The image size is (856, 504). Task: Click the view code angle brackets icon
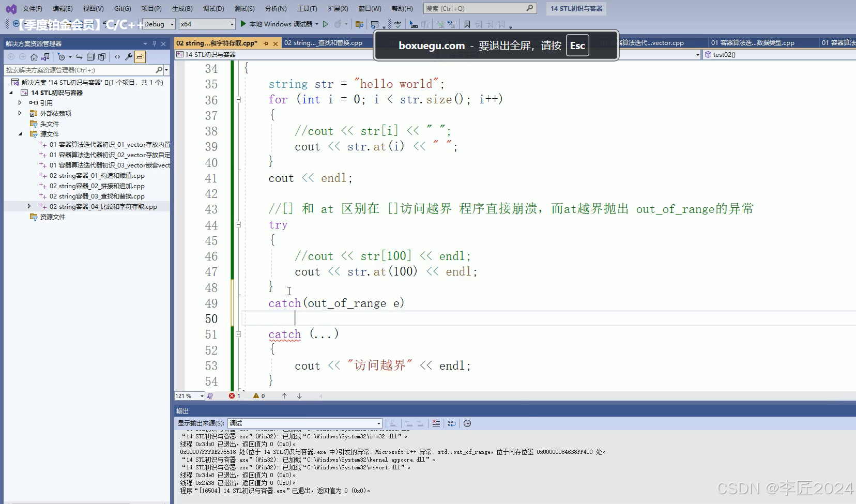pos(117,57)
